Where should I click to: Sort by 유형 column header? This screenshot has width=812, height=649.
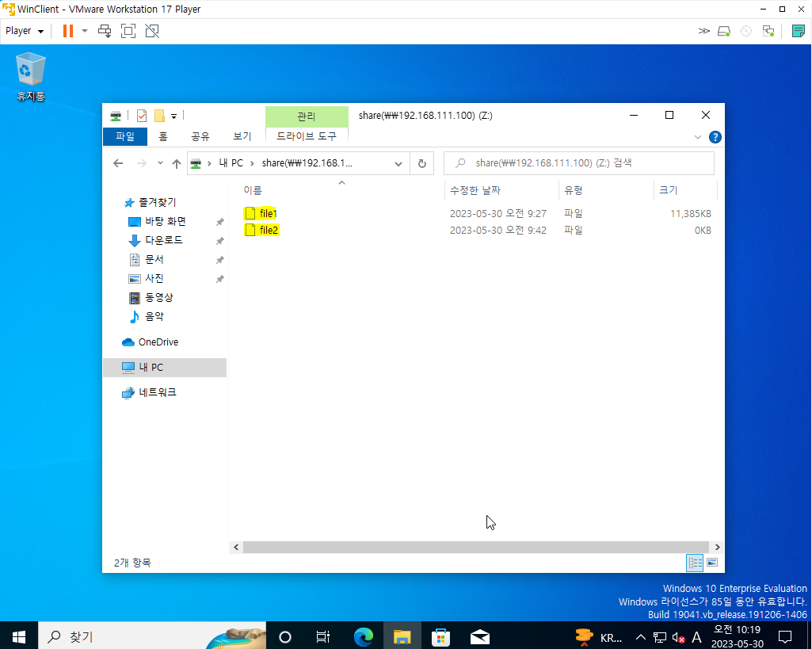606,190
